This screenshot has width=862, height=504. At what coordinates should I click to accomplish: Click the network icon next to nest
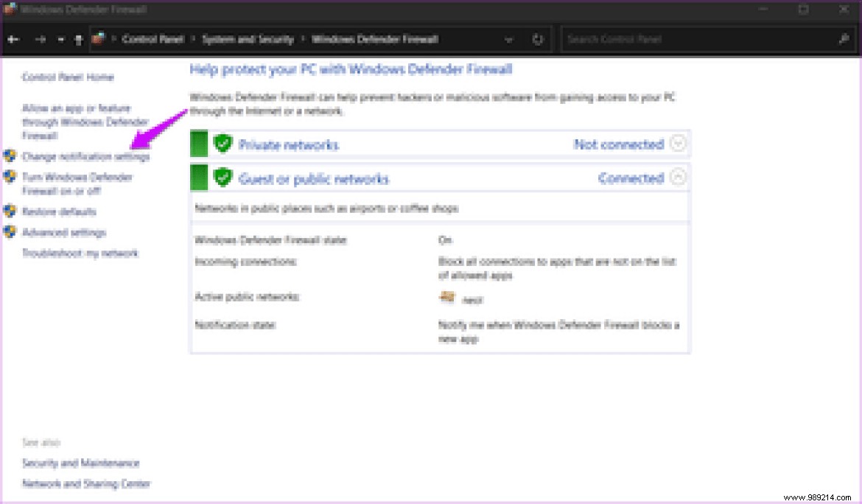[448, 297]
